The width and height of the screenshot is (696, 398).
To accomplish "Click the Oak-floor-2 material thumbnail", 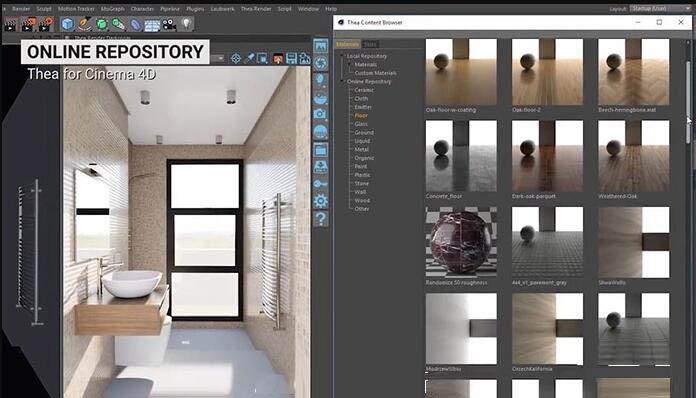I will pyautogui.click(x=547, y=72).
